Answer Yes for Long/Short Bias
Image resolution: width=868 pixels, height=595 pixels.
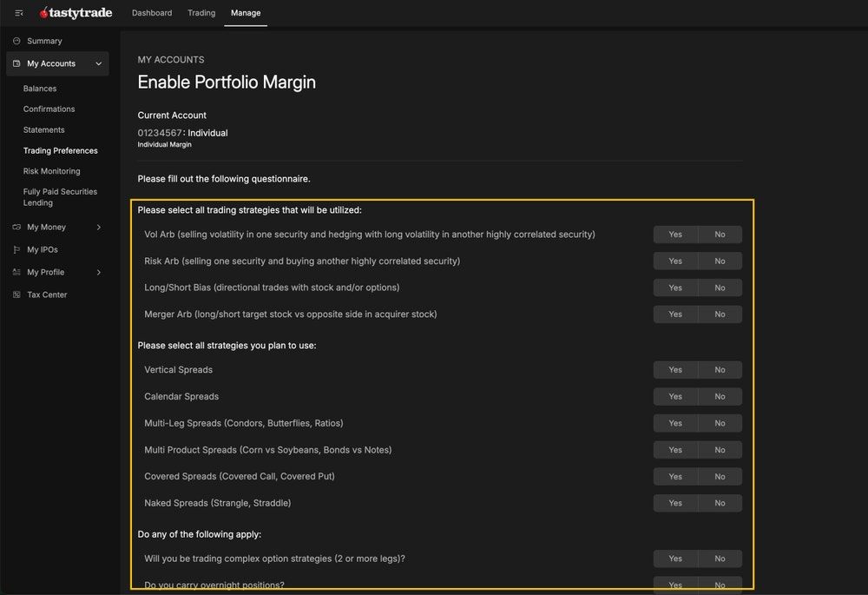(x=675, y=288)
